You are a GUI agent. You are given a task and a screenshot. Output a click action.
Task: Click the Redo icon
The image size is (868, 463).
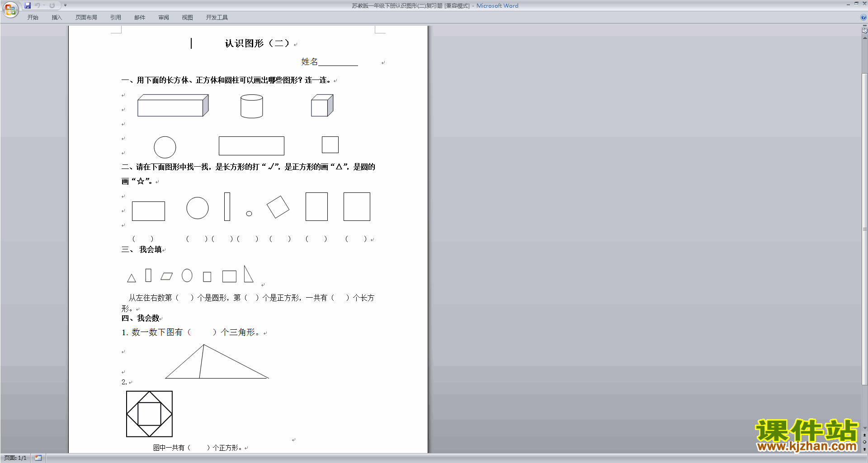52,5
